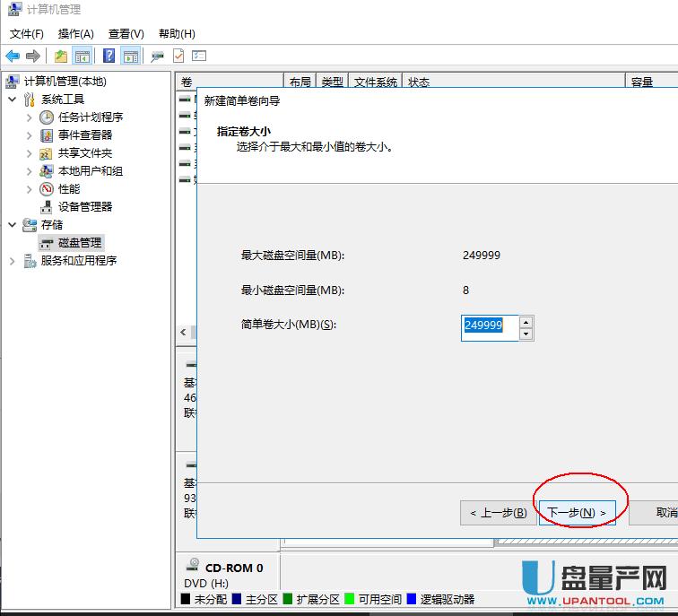
Task: Expand the 事件查看器 tree node
Action: pyautogui.click(x=29, y=135)
